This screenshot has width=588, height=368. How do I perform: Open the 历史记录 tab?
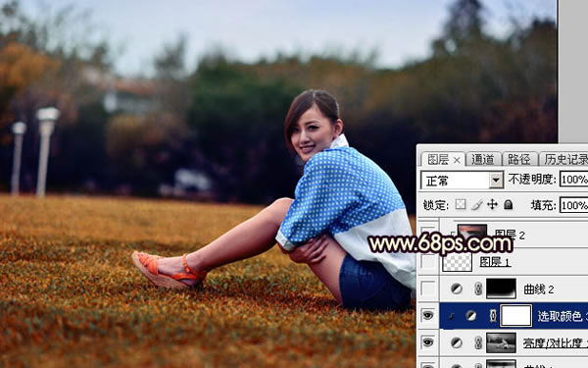[x=565, y=160]
